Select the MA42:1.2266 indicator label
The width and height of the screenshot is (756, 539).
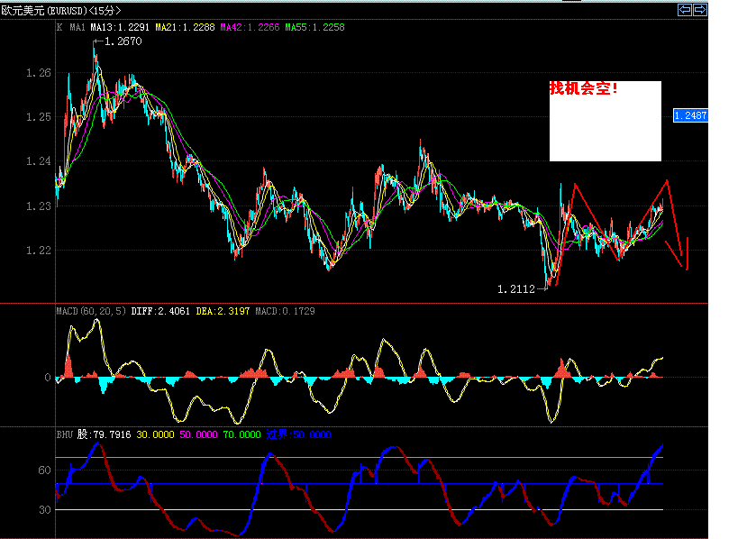tap(250, 27)
